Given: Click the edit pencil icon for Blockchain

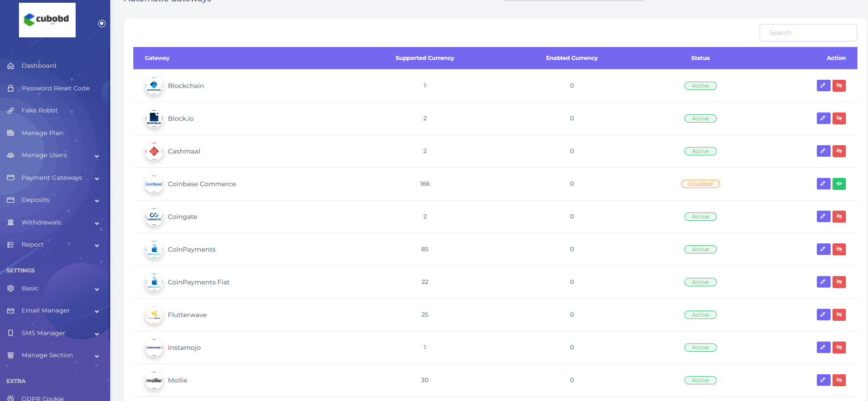Looking at the screenshot, I should (823, 86).
